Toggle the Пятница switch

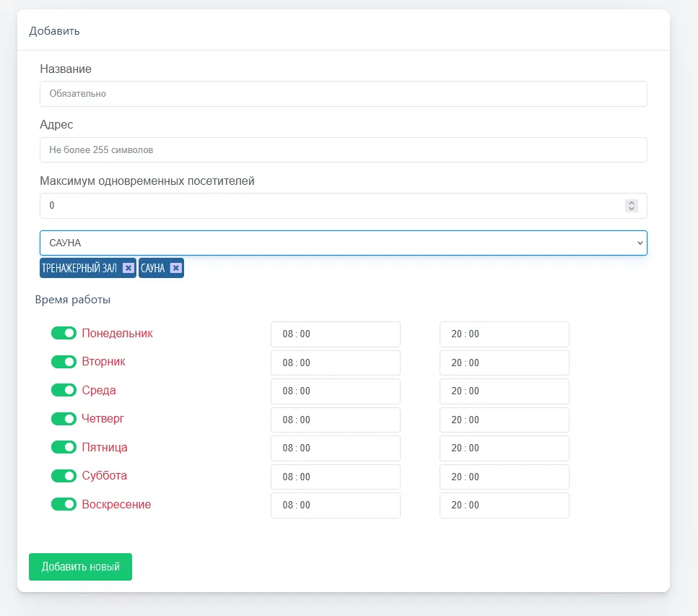pos(64,447)
